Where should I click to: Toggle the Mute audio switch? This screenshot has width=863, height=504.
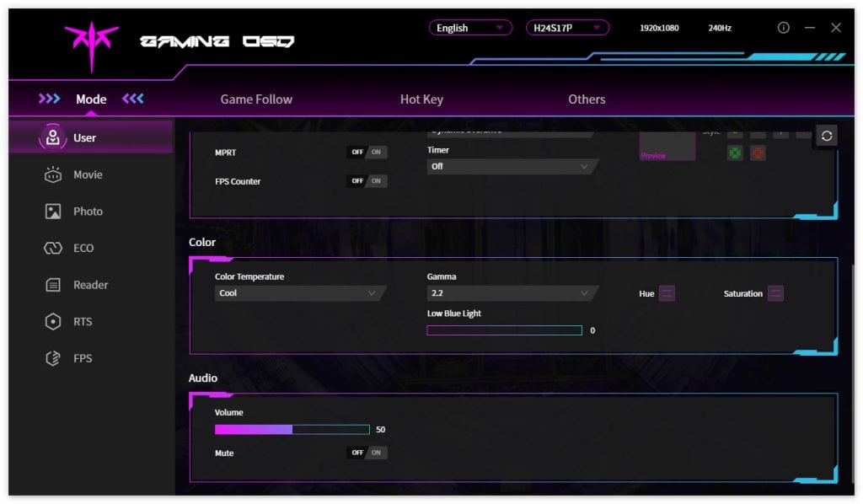[367, 453]
